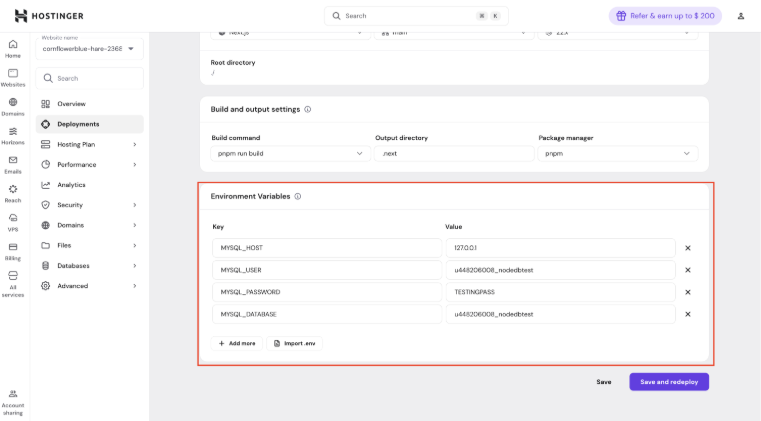Open the Websites icon in left rail
The height and width of the screenshot is (421, 761).
(13, 77)
